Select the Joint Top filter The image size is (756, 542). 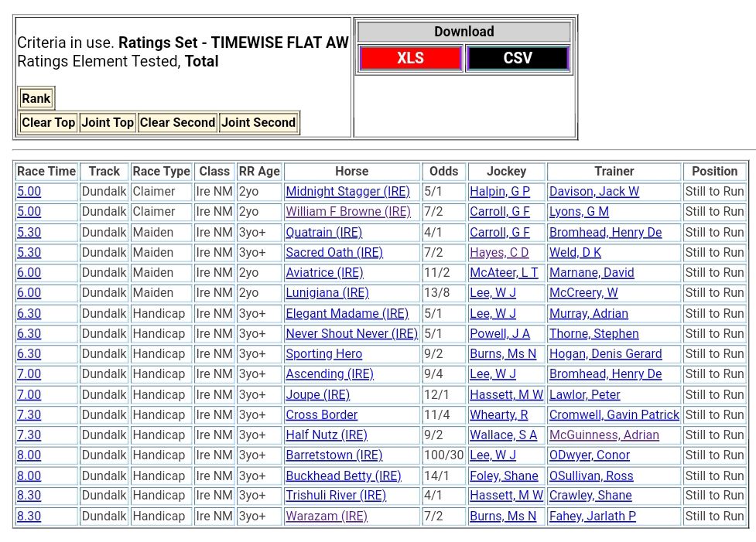pos(108,122)
